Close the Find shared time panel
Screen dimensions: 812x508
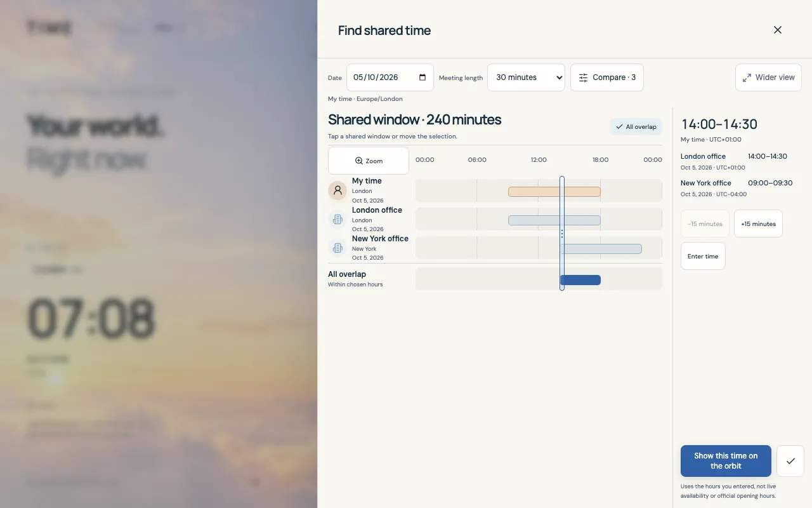click(778, 30)
